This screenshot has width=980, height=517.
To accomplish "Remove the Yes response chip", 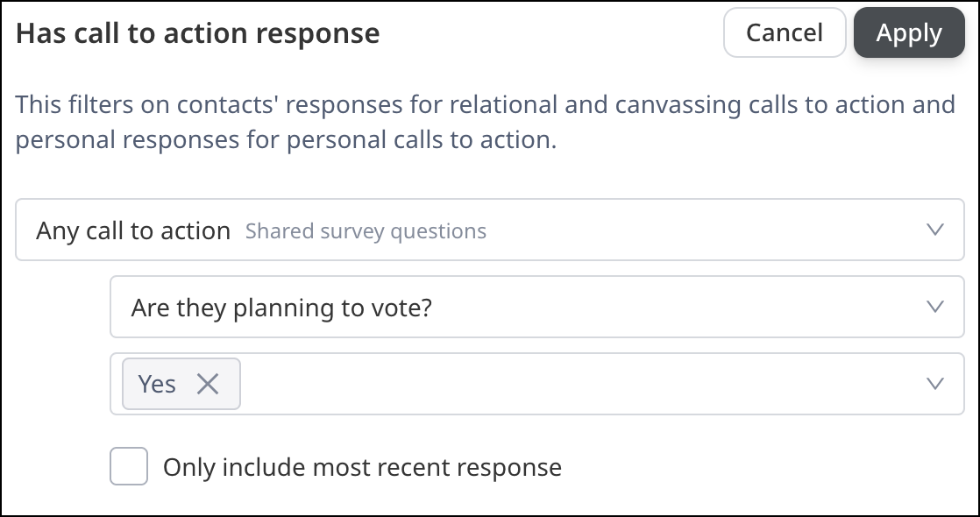I will [208, 384].
